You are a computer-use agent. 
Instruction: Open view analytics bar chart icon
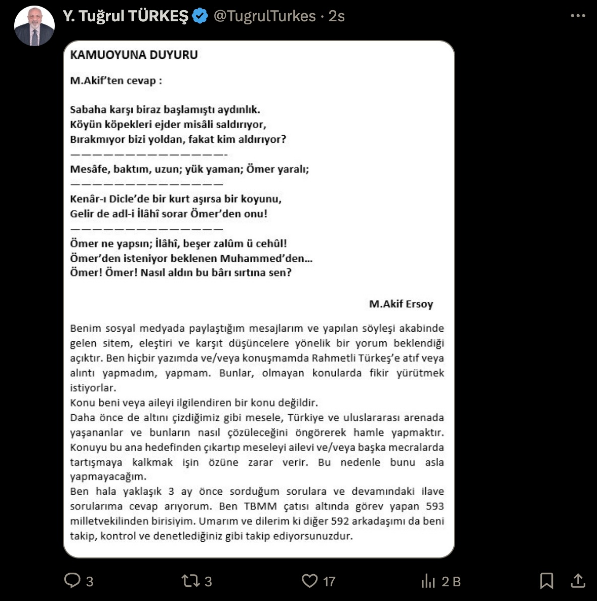428,581
